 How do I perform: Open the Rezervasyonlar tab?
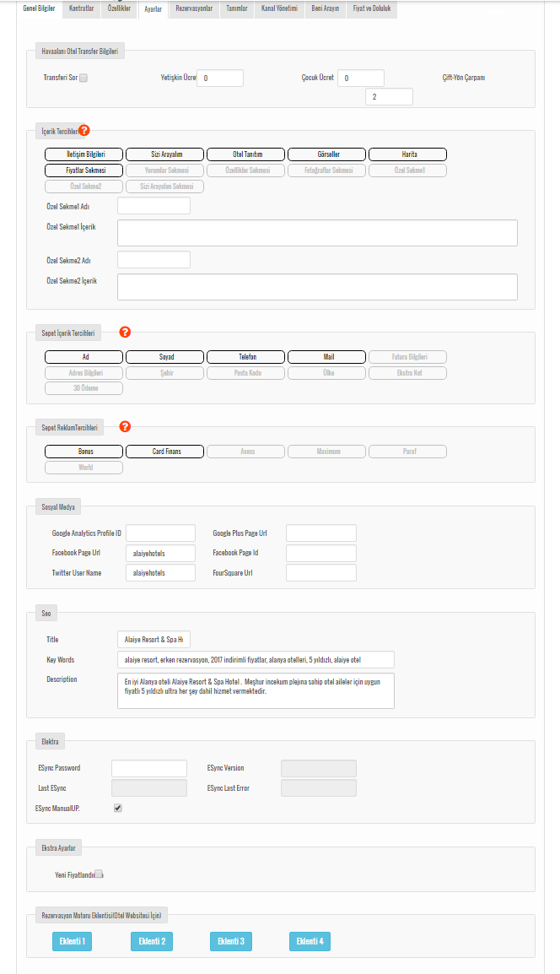[x=194, y=8]
